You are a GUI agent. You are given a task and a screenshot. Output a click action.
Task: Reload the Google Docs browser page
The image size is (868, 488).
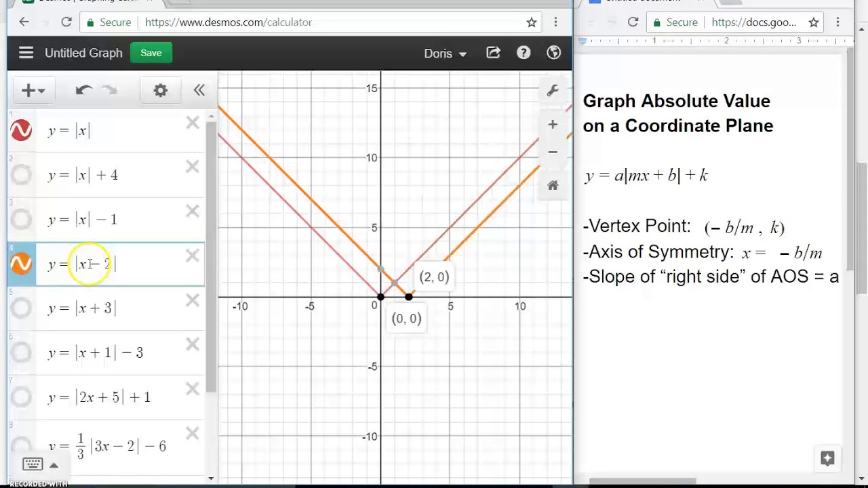pos(633,22)
